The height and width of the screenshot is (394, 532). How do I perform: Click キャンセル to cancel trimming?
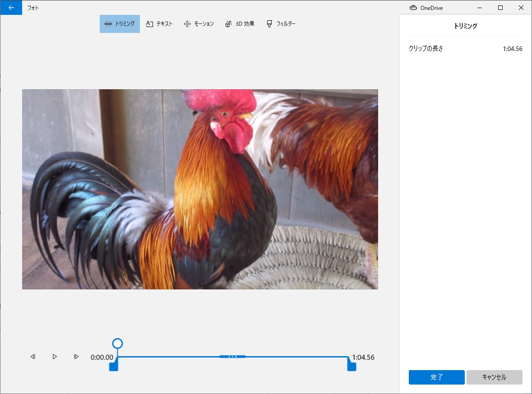tap(495, 377)
